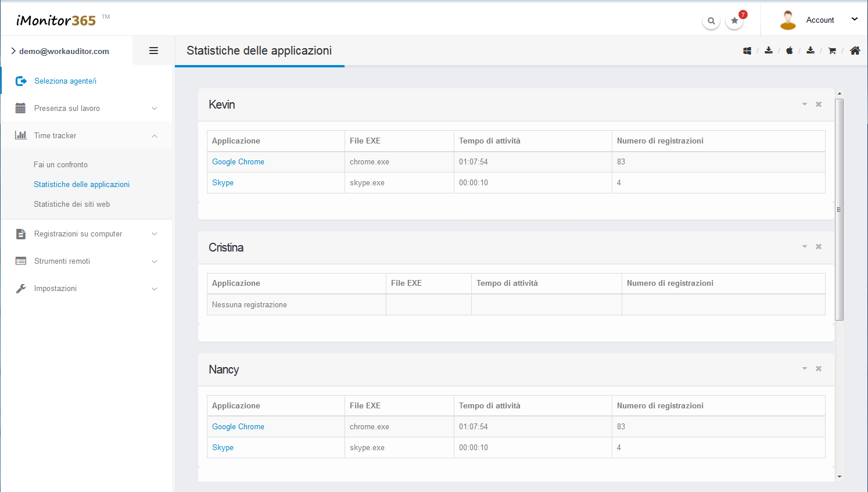Open the shopping cart icon
This screenshot has width=868, height=492.
point(832,51)
